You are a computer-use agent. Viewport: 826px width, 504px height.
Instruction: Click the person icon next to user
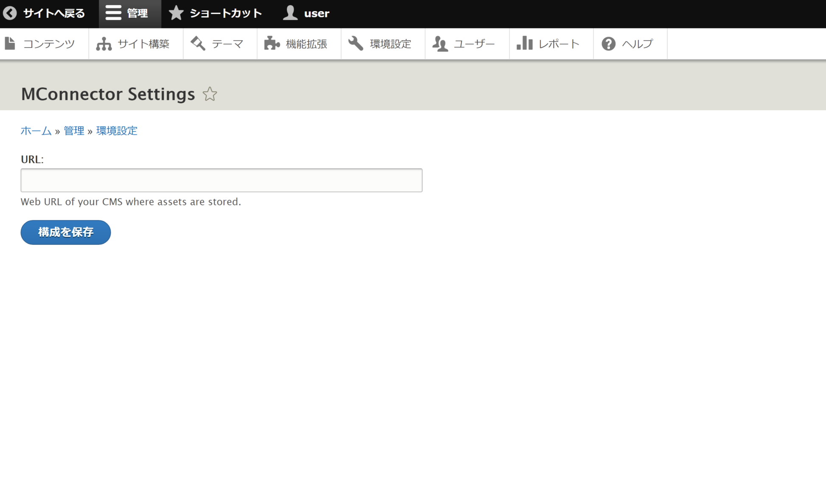coord(290,13)
